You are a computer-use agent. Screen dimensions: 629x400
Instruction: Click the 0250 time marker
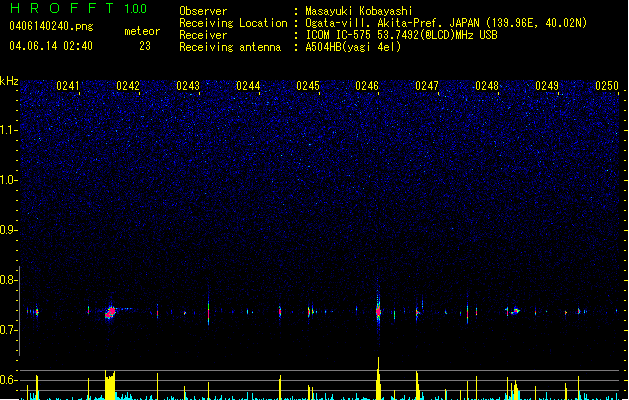tap(607, 86)
